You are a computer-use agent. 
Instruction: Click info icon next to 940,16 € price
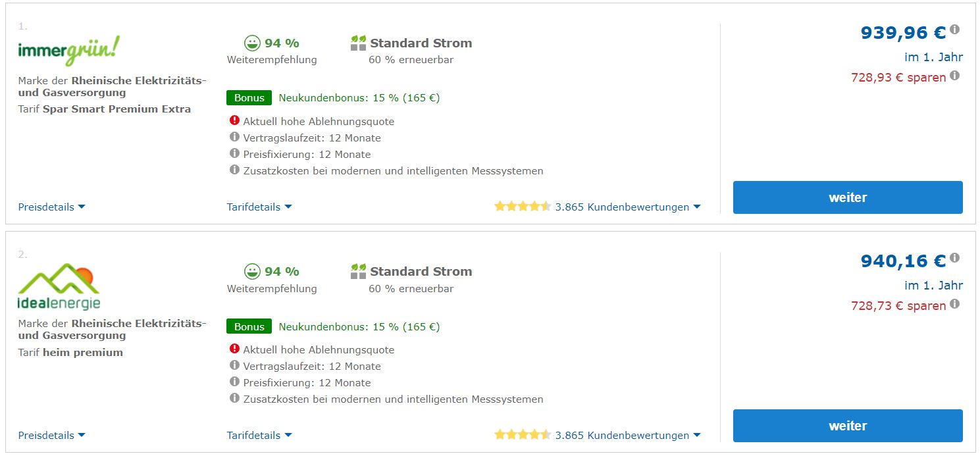(955, 258)
